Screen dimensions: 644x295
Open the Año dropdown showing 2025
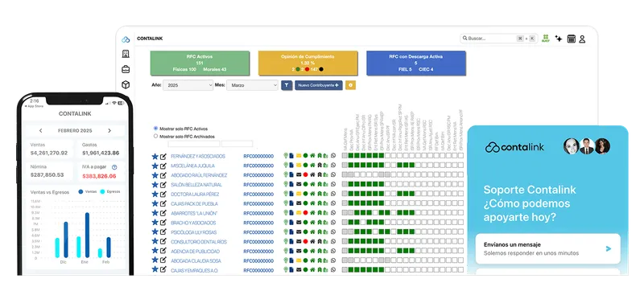(188, 85)
